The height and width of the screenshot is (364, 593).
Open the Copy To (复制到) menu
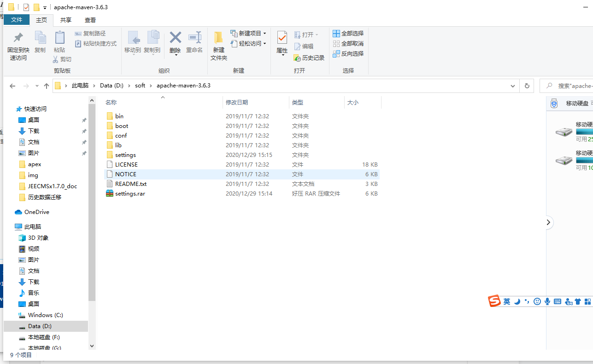click(152, 42)
